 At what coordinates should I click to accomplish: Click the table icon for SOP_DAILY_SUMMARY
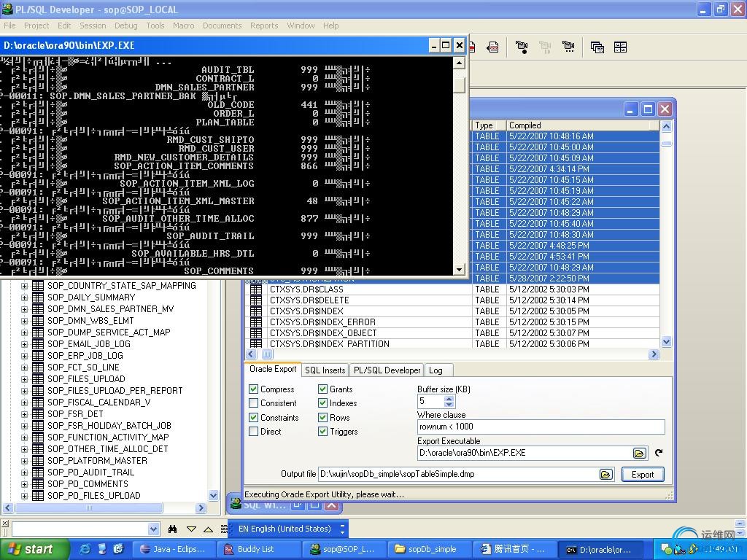point(38,297)
